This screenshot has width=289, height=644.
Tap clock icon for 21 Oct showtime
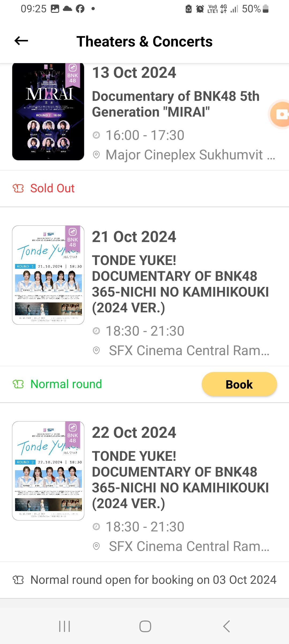pyautogui.click(x=96, y=331)
